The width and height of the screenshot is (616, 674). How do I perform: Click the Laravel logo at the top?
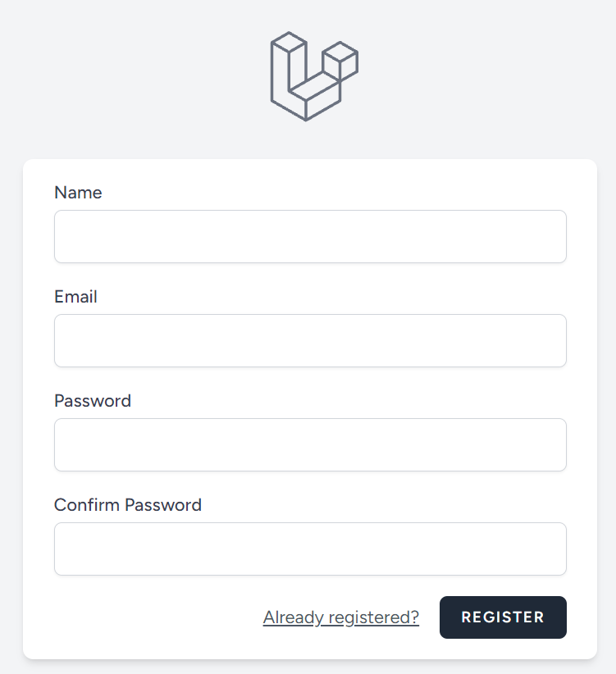(314, 76)
